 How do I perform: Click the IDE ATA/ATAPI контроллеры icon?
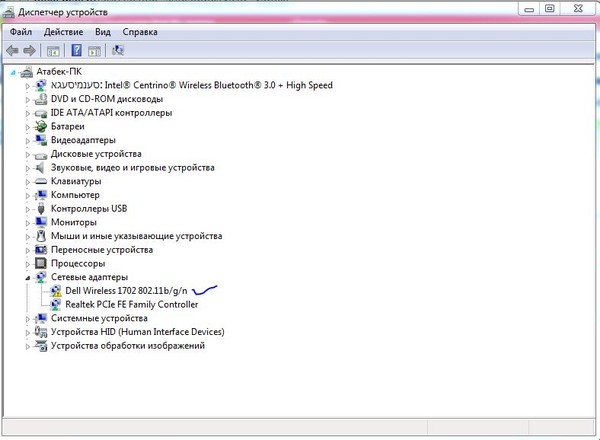point(41,113)
